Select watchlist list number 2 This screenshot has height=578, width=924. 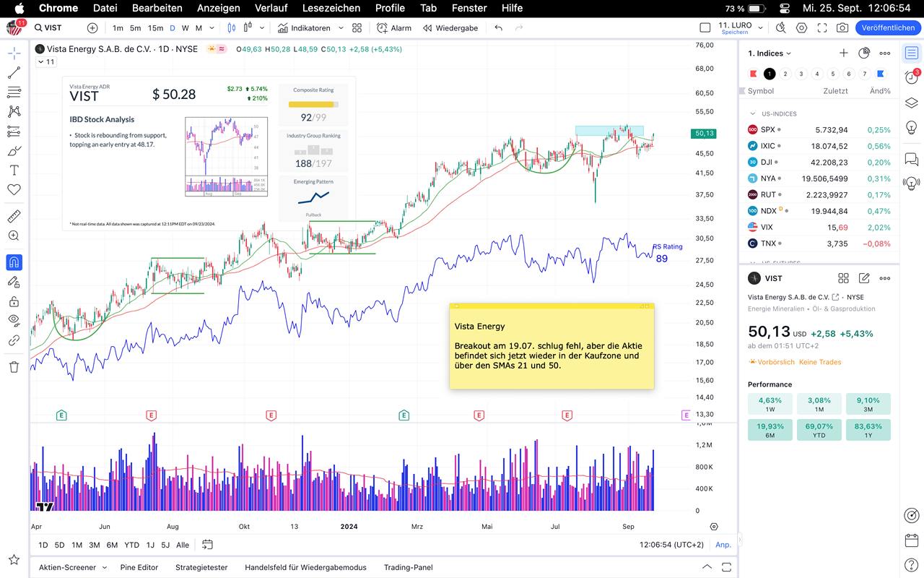(785, 74)
